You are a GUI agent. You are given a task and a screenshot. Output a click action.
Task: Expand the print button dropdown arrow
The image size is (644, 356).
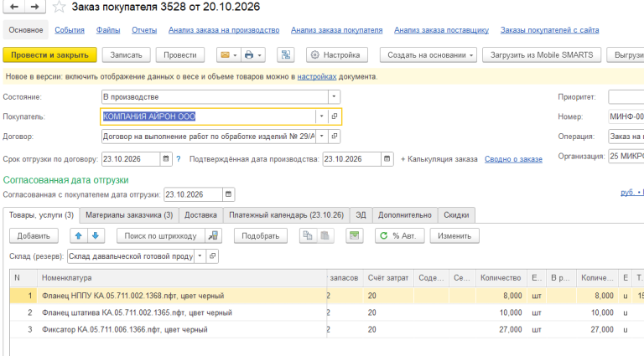pos(260,55)
